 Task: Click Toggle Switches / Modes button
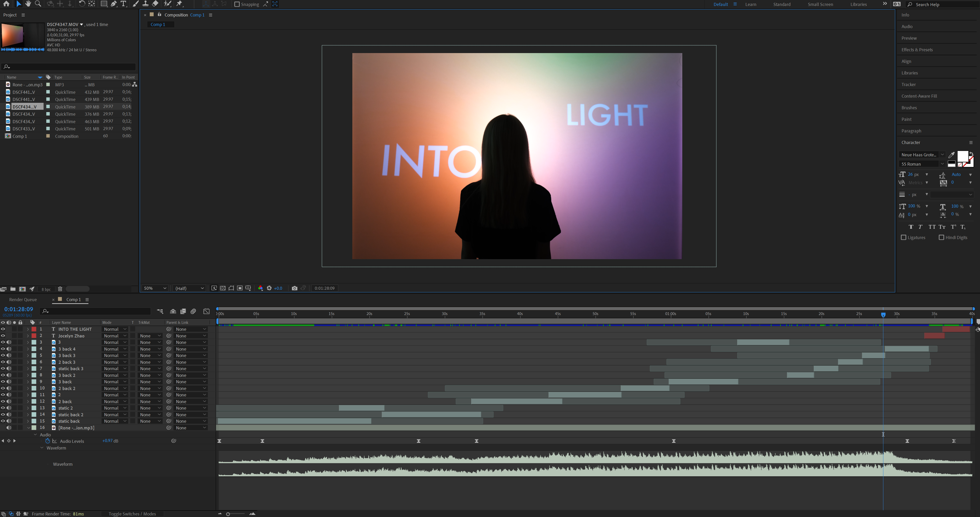pos(132,514)
